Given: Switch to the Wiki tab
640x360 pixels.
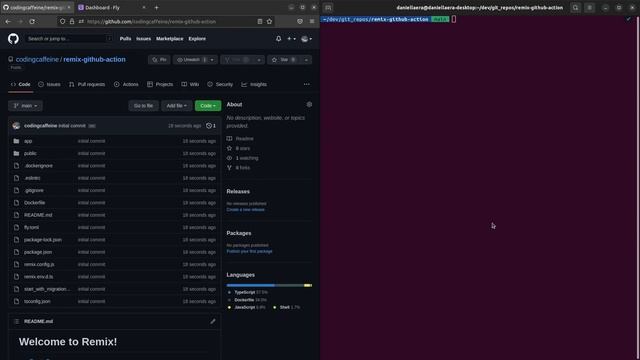Looking at the screenshot, I should [x=190, y=84].
